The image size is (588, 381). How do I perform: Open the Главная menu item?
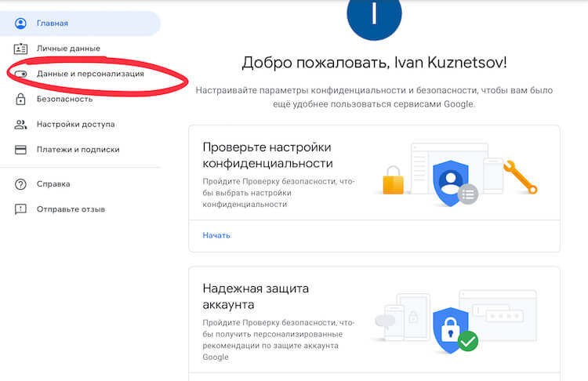[x=52, y=24]
